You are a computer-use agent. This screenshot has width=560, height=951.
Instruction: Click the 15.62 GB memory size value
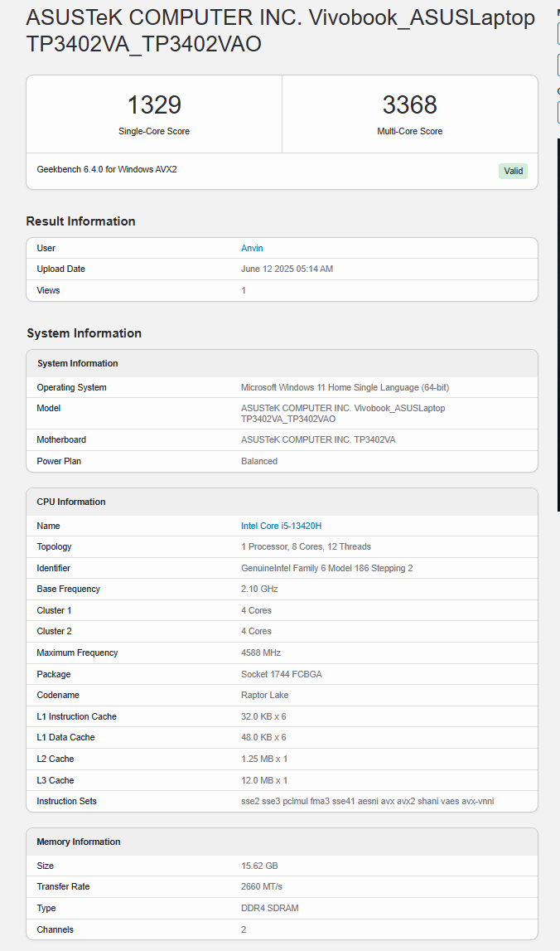pyautogui.click(x=259, y=866)
